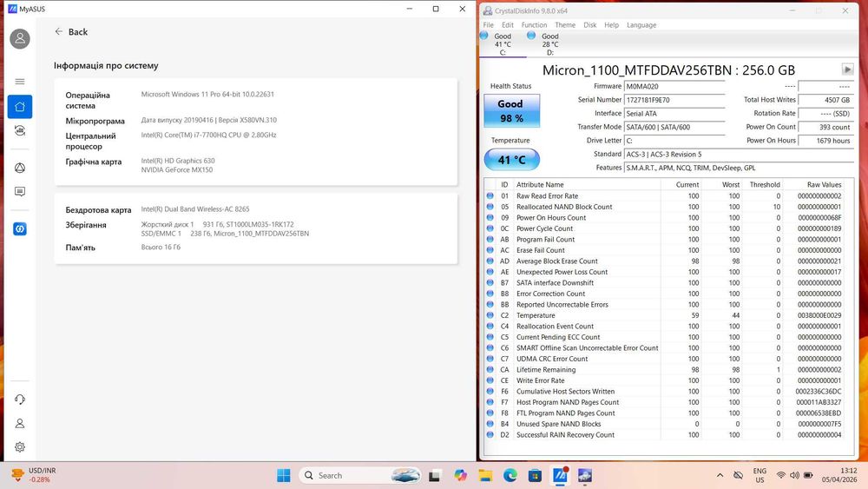Open the blue link sidebar icon in MyASUS
The height and width of the screenshot is (489, 868).
click(20, 228)
